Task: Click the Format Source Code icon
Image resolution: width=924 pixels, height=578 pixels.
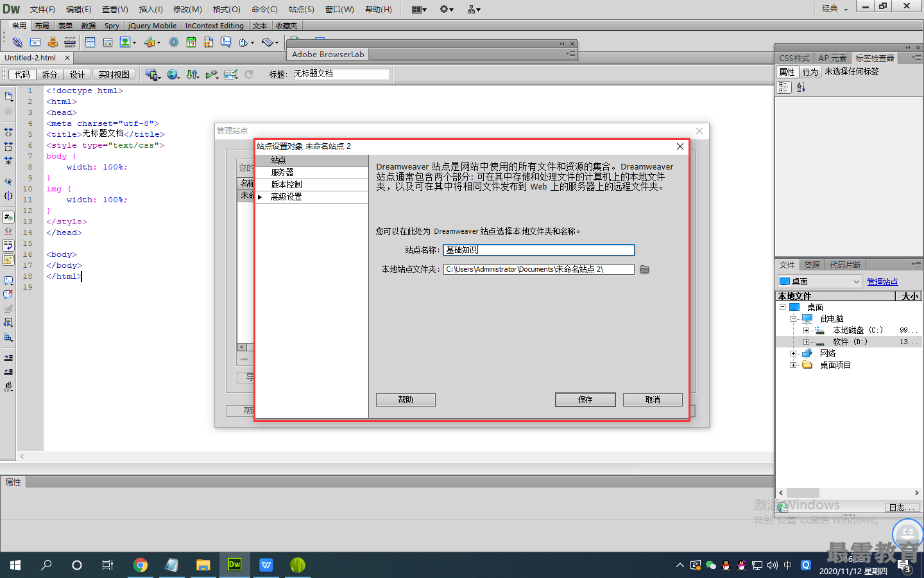Action: click(8, 387)
